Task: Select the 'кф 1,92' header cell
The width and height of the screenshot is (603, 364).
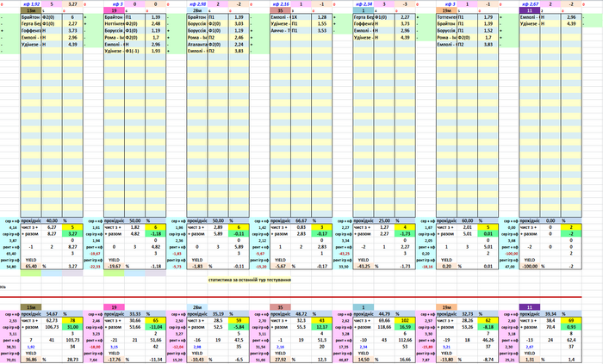Action: pos(31,3)
